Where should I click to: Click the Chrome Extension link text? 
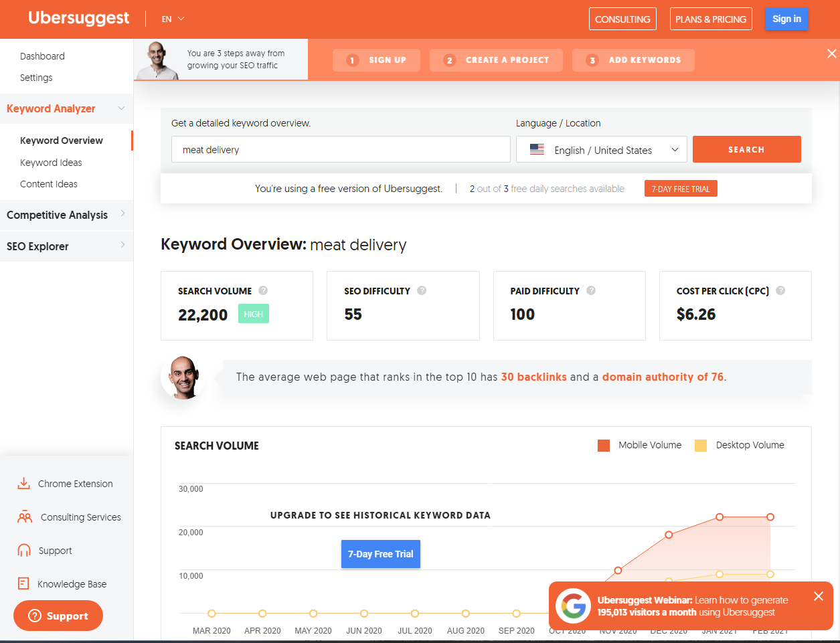76,484
